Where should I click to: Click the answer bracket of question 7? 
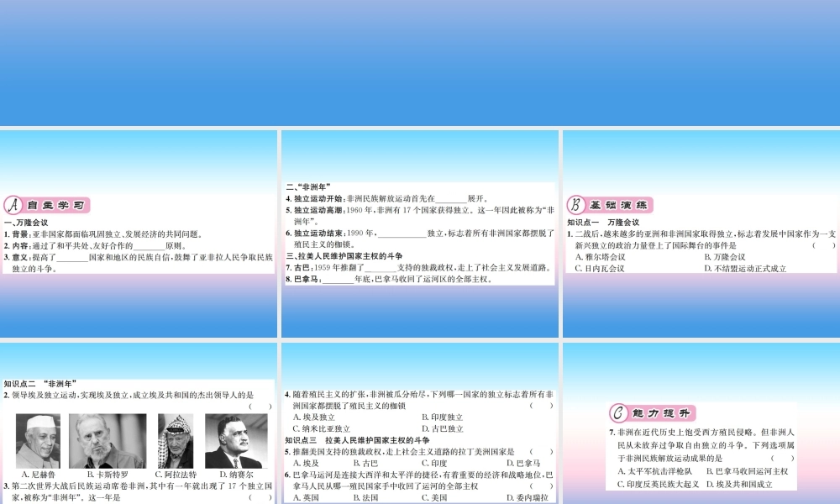tap(783, 458)
